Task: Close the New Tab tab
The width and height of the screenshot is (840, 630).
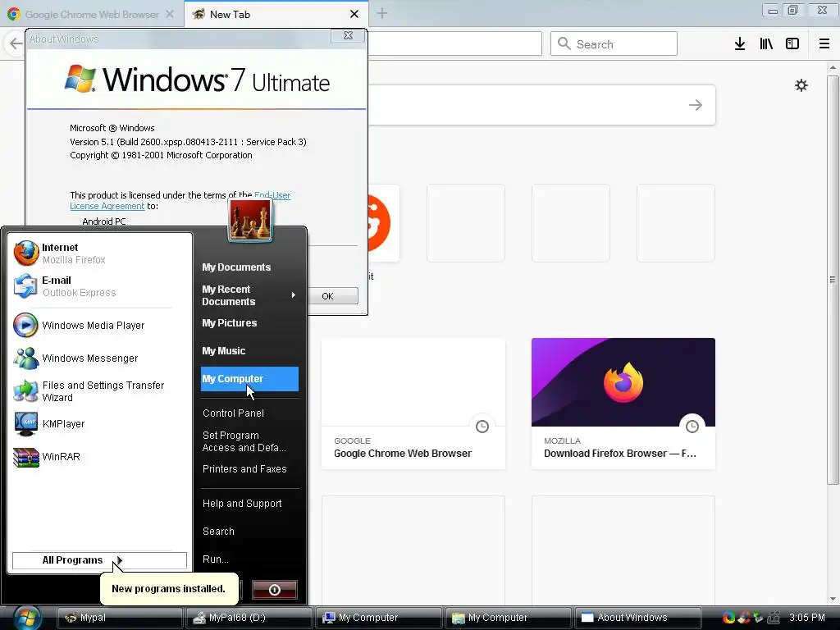Action: point(354,14)
